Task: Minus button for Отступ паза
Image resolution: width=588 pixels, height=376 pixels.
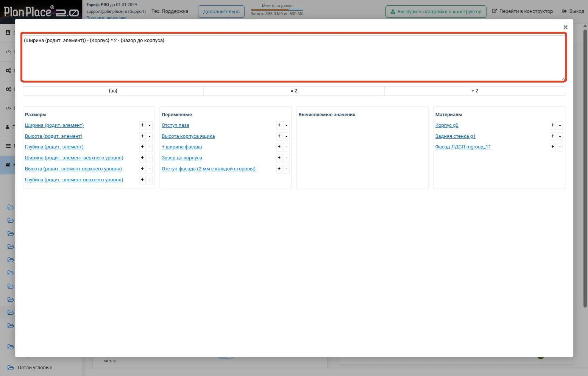Action: 286,125
